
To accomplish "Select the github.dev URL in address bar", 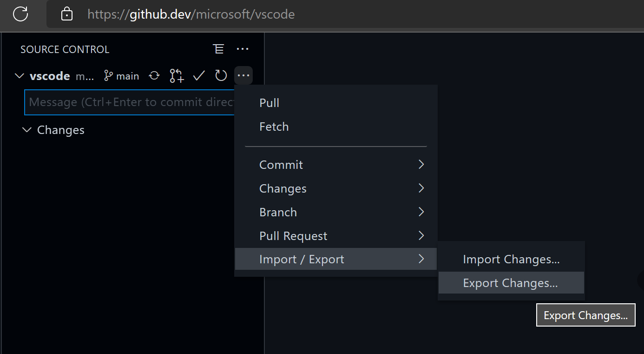I will 191,14.
